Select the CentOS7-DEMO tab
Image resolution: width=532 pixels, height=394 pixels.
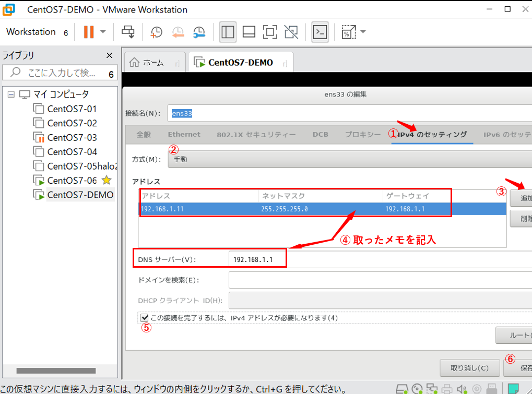240,63
